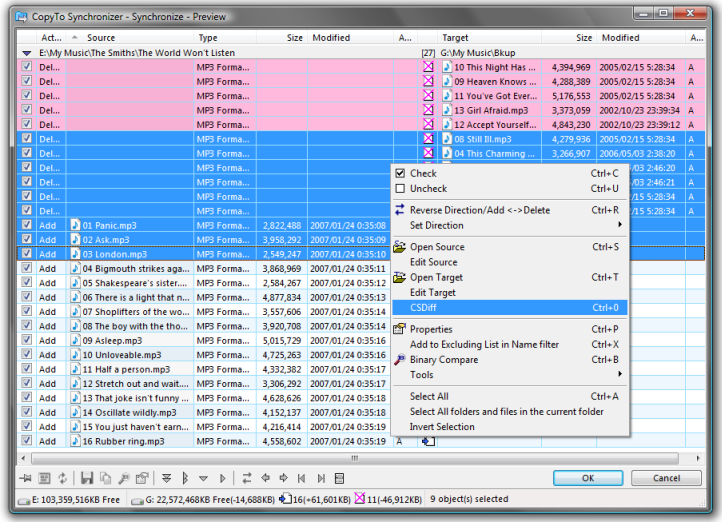Image resolution: width=722 pixels, height=522 pixels.
Task: Click the music file icon for 01 Panic.mp3
Action: (74, 226)
